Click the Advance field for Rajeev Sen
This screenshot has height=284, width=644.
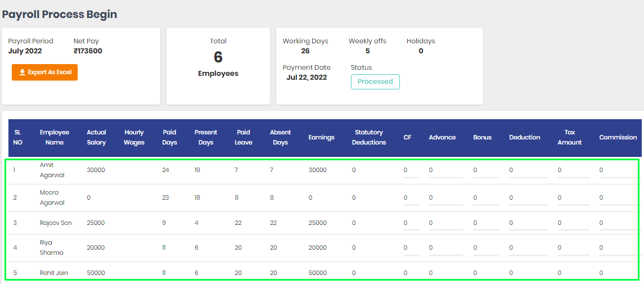(445, 224)
